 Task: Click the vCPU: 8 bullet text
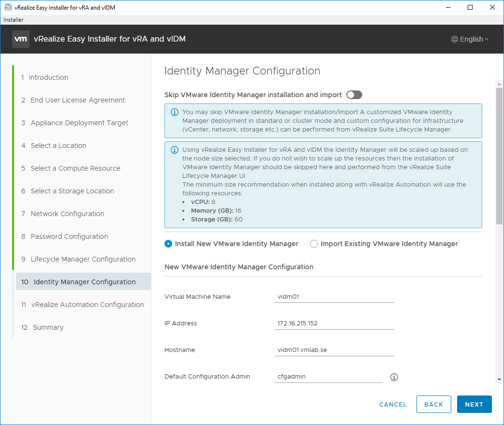(203, 202)
